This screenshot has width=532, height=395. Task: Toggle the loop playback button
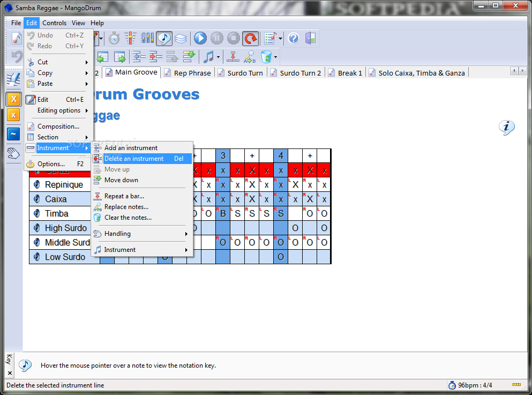(x=251, y=39)
